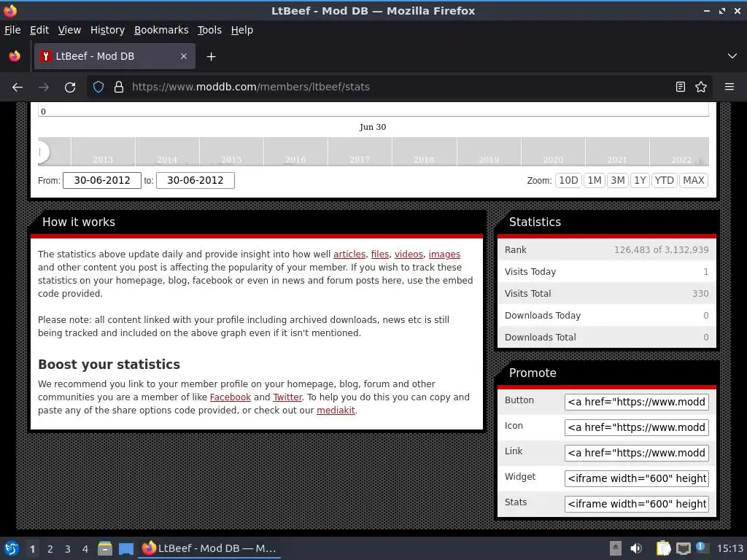This screenshot has width=747, height=560.
Task: Open the Help menu
Action: coord(242,30)
